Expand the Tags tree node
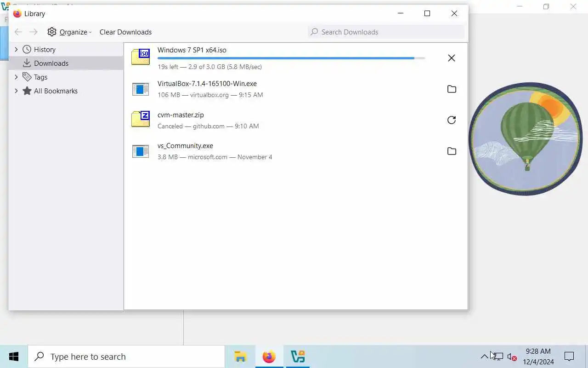The image size is (588, 368). (16, 77)
